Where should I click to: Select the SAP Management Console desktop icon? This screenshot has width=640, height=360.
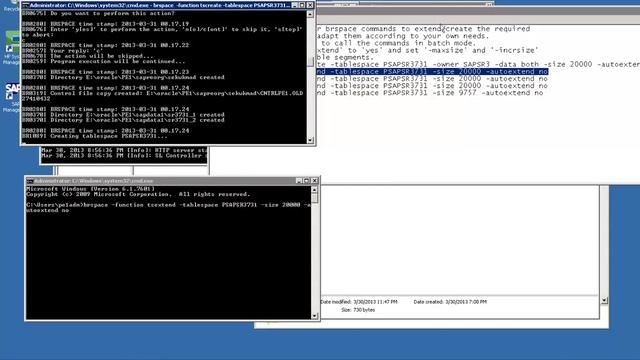pos(11,98)
